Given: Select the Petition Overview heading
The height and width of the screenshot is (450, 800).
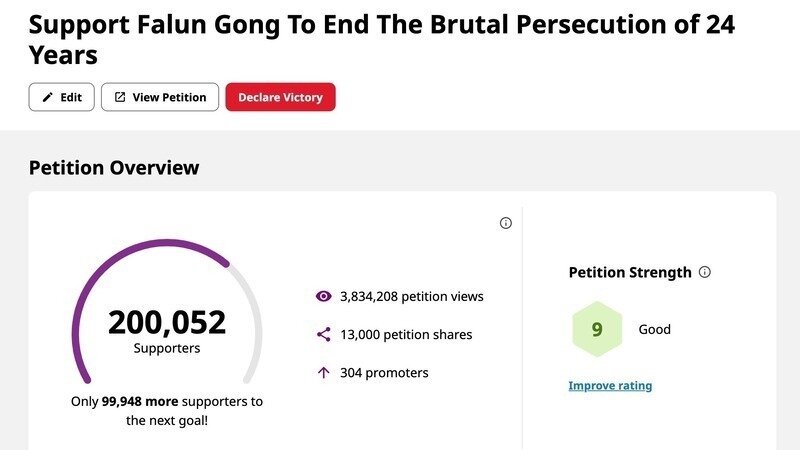Looking at the screenshot, I should (x=114, y=168).
